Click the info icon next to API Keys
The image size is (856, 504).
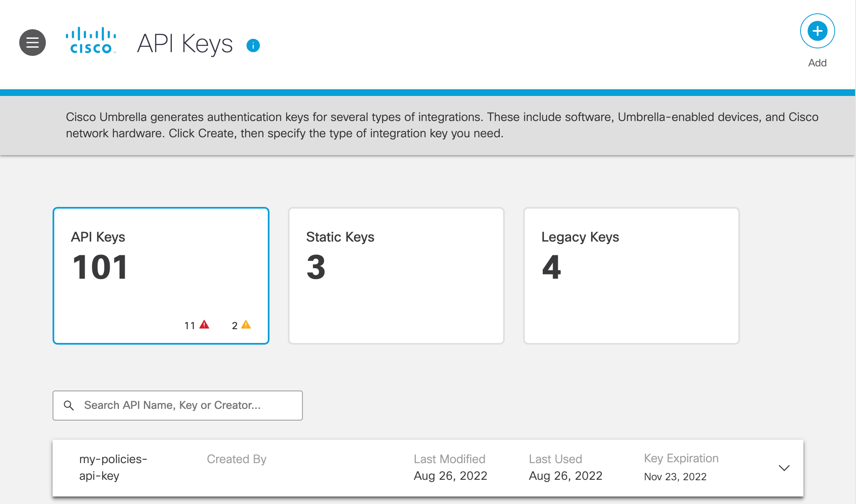pos(253,45)
